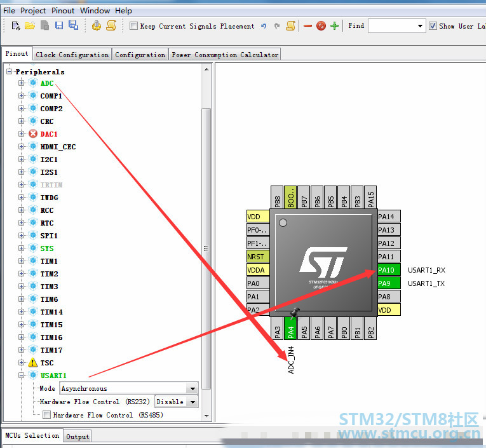Click the red circular reset icon
486x448 pixels.
pyautogui.click(x=321, y=25)
